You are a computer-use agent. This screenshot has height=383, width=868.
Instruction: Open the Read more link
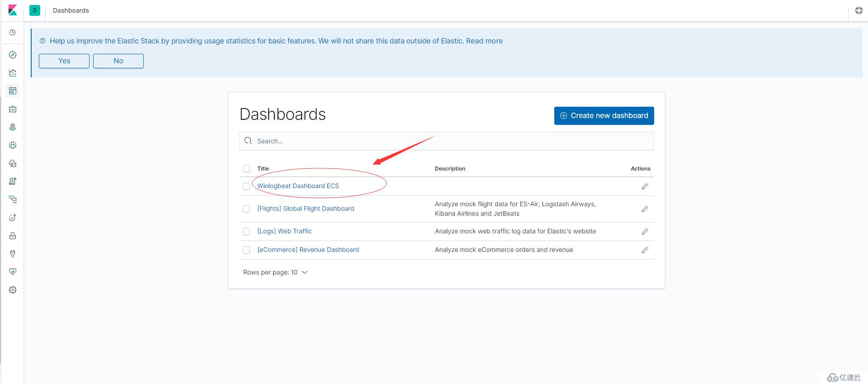point(484,41)
